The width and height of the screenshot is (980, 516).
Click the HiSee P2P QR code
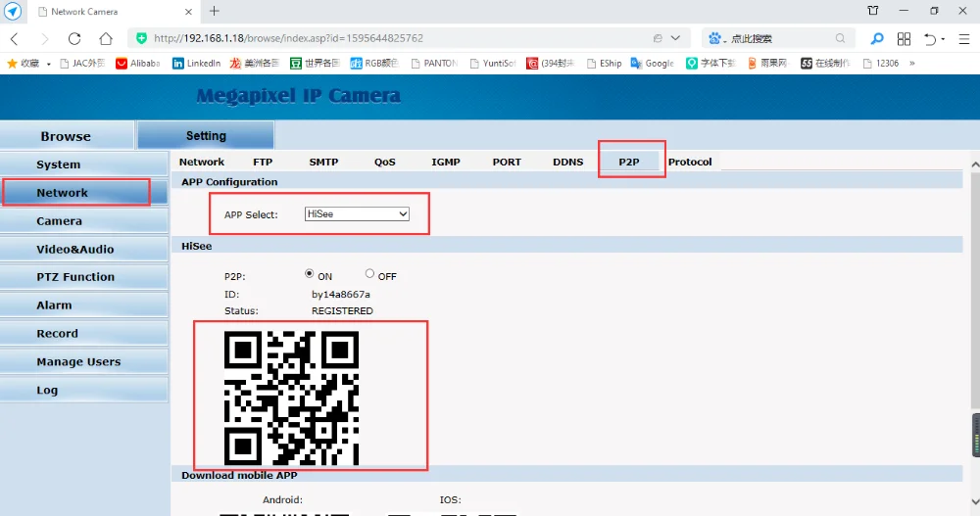coord(291,398)
